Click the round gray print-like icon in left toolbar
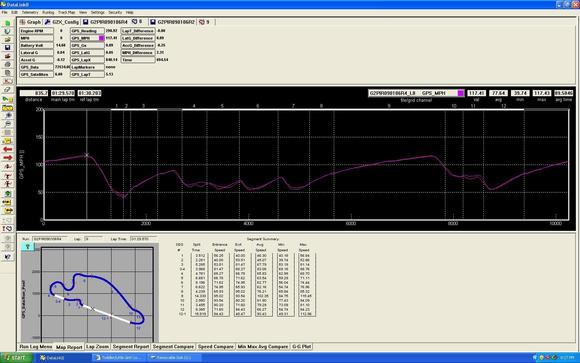 click(x=7, y=64)
